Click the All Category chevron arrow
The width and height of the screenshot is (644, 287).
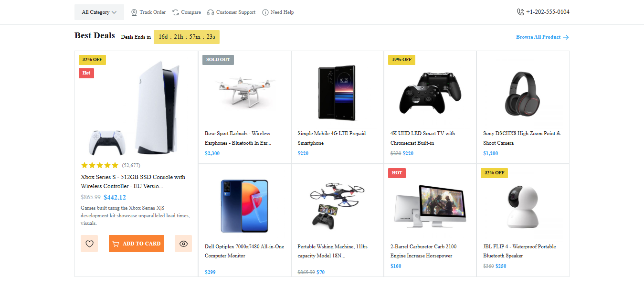tap(114, 12)
